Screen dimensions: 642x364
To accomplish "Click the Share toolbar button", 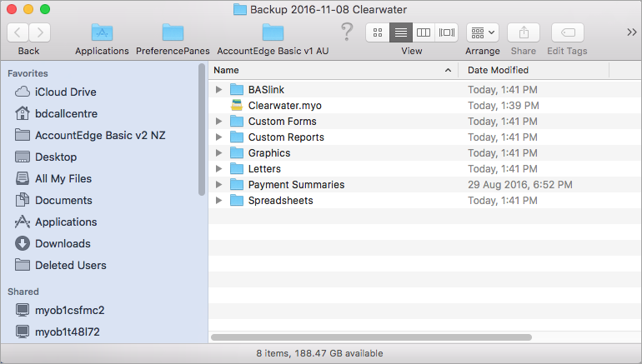I will [524, 32].
